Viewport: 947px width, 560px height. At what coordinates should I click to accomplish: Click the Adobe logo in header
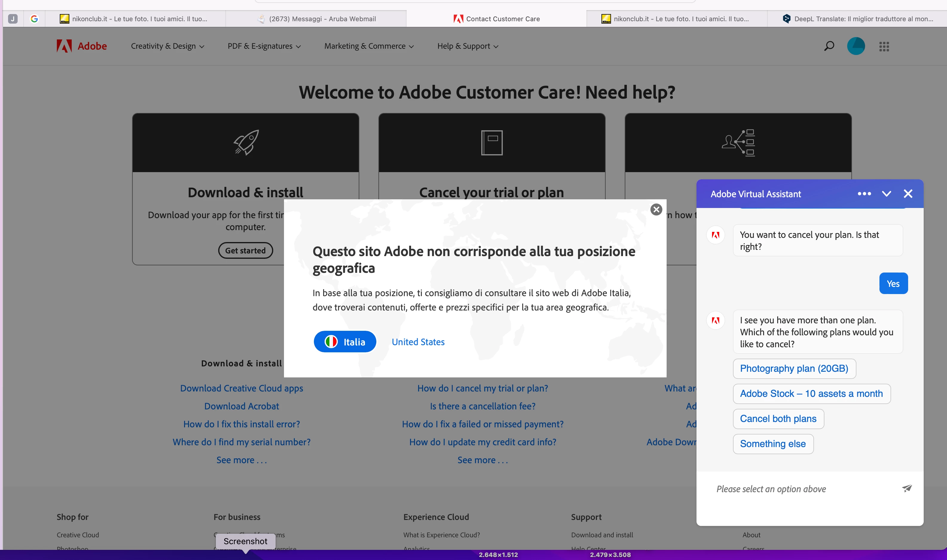click(x=82, y=46)
